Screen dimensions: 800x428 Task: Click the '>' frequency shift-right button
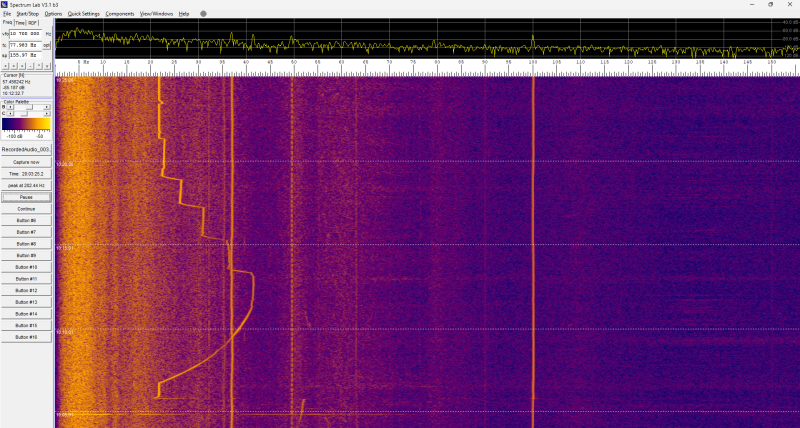[13, 66]
